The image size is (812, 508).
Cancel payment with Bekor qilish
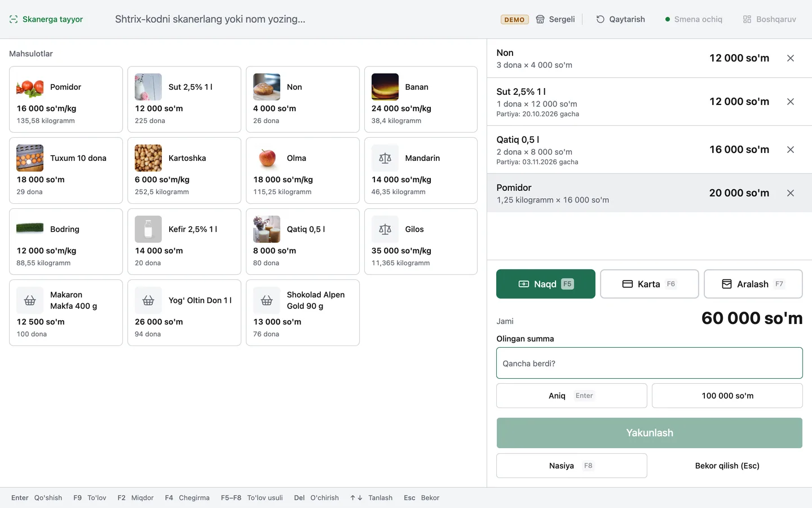(x=727, y=466)
